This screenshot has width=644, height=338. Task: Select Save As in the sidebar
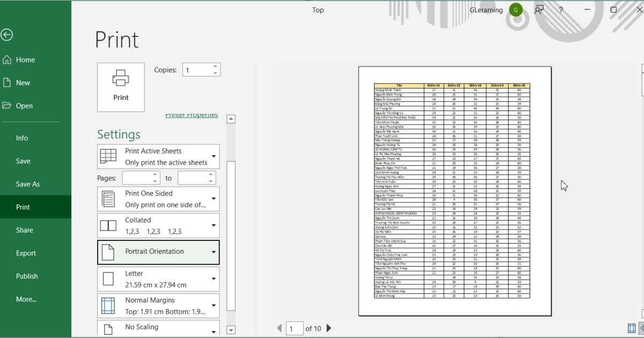click(28, 184)
